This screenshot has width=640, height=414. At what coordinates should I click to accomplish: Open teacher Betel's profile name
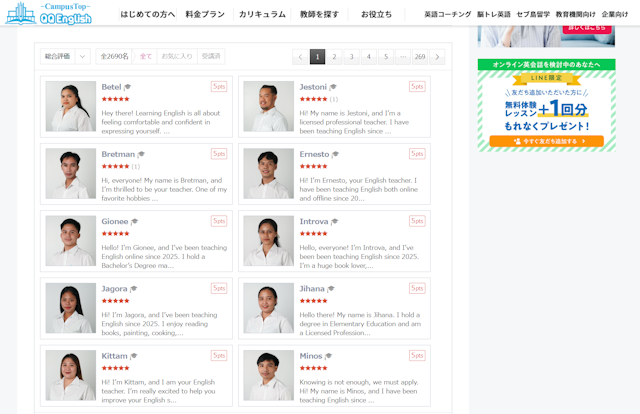111,87
